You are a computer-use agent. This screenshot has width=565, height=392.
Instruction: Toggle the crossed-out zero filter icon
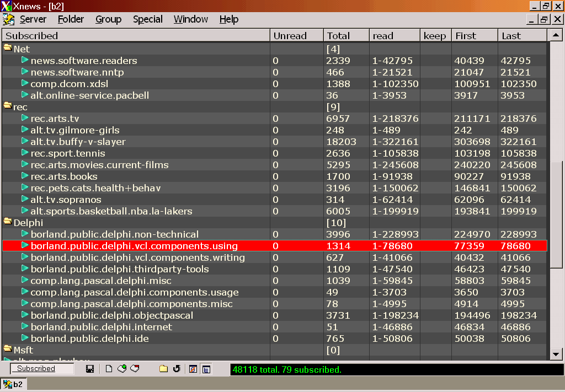tap(193, 369)
